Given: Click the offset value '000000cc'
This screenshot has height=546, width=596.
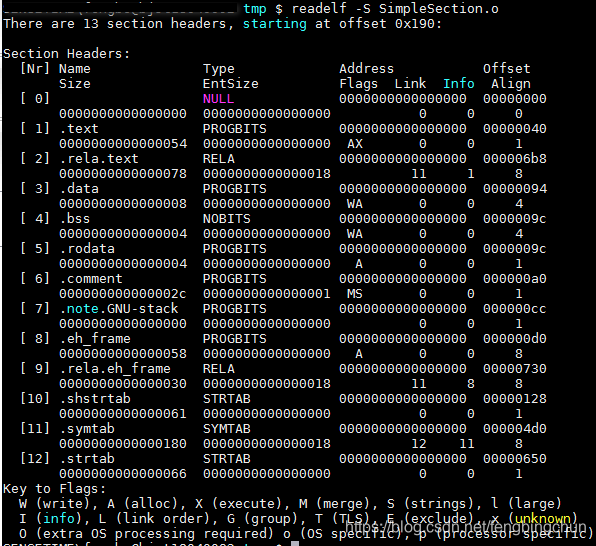Looking at the screenshot, I should coord(515,308).
